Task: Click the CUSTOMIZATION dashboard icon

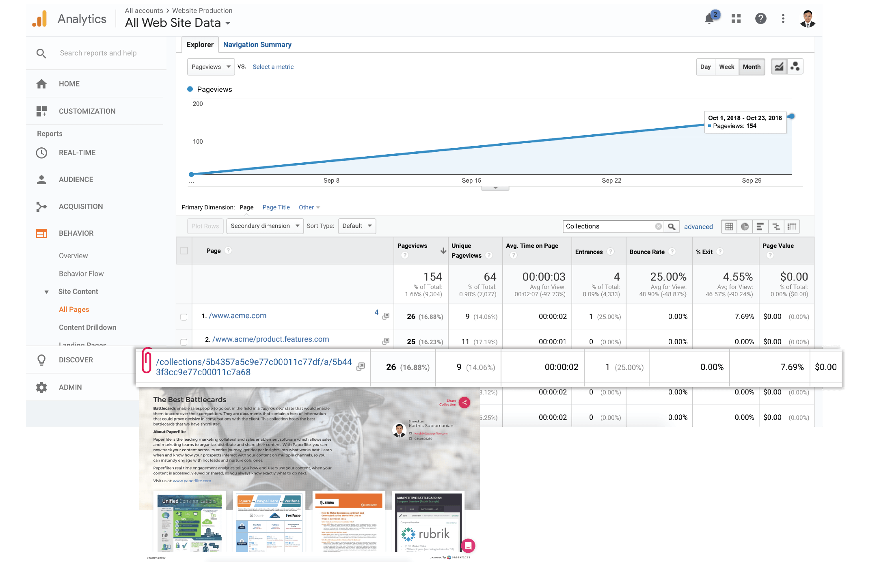Action: (x=41, y=111)
